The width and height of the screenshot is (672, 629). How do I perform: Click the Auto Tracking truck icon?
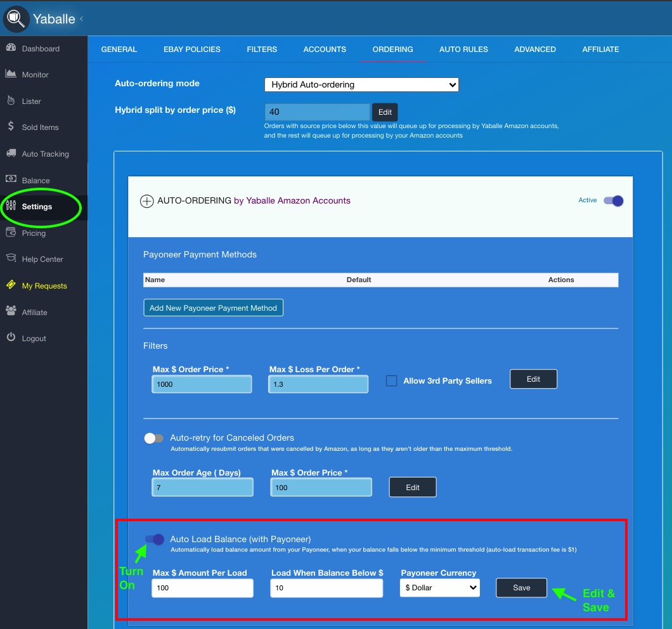tap(11, 153)
